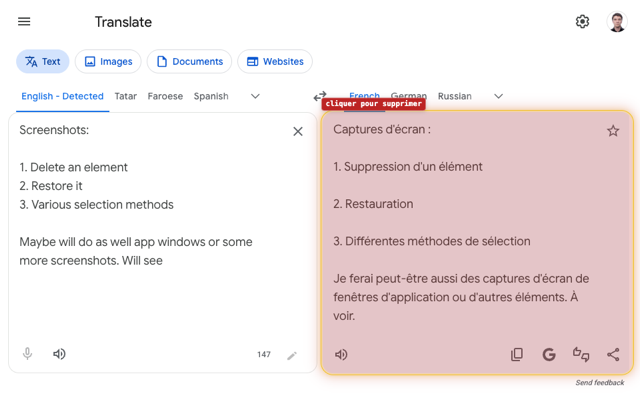
Task: Open the Google account profile picture
Action: pos(617,22)
